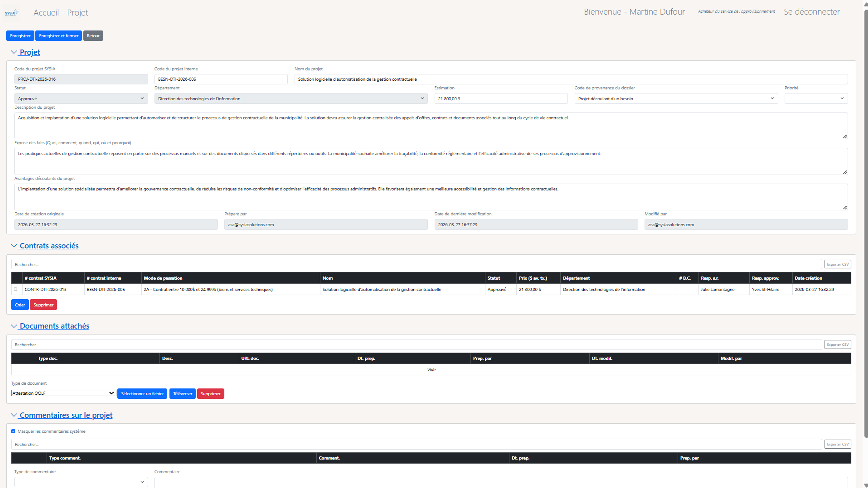Click the SYSIA logo icon
This screenshot has height=488, width=868.
[x=12, y=13]
